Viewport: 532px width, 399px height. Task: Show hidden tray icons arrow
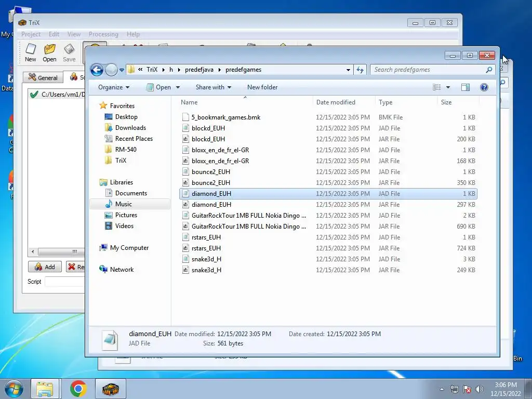click(x=442, y=389)
